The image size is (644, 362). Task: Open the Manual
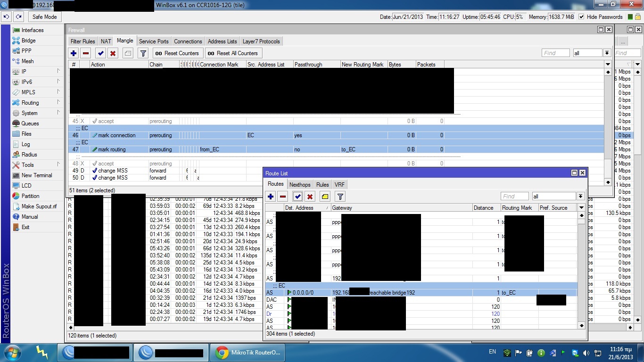[30, 217]
